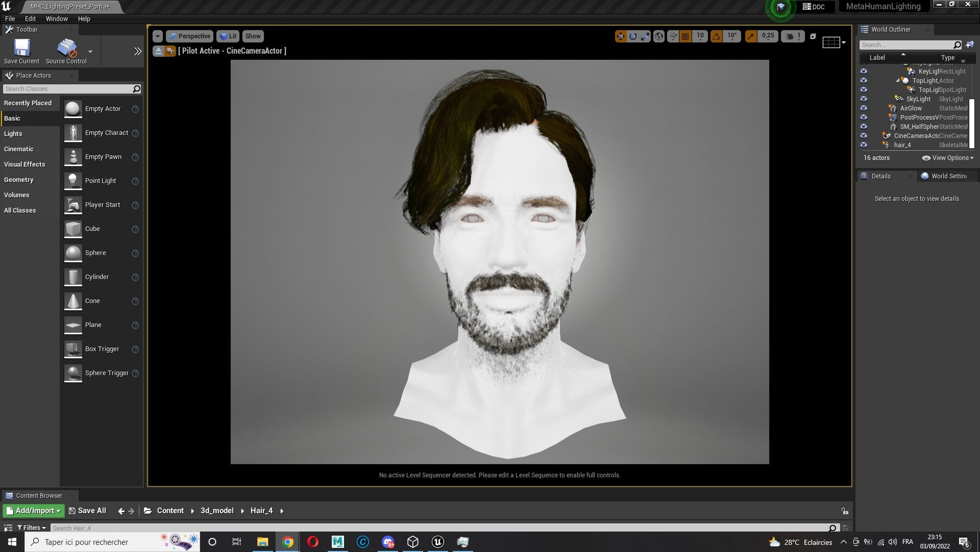This screenshot has width=980, height=552.
Task: Toggle world/local coordinate system globe
Action: click(659, 37)
